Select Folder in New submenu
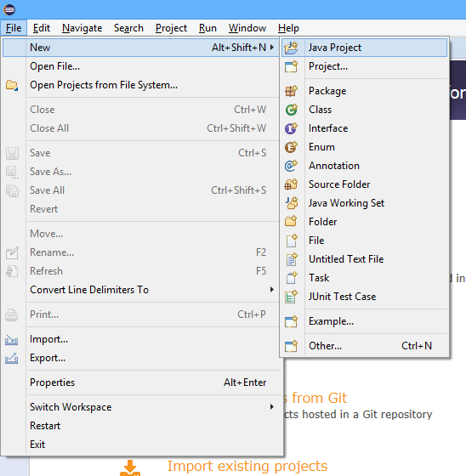 pos(364,222)
